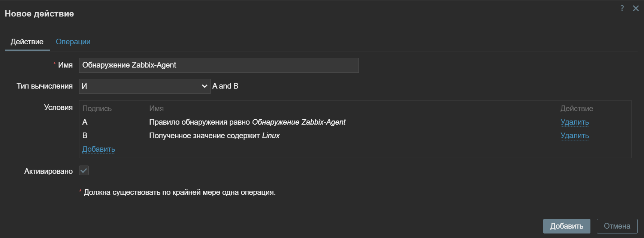Screen dimensions: 644x238
Task: Click the Активировано label text
Action: pyautogui.click(x=48, y=171)
